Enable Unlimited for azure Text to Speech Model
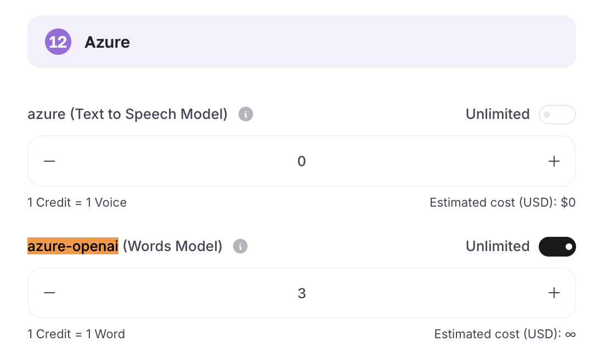The width and height of the screenshot is (598, 364). (x=557, y=115)
